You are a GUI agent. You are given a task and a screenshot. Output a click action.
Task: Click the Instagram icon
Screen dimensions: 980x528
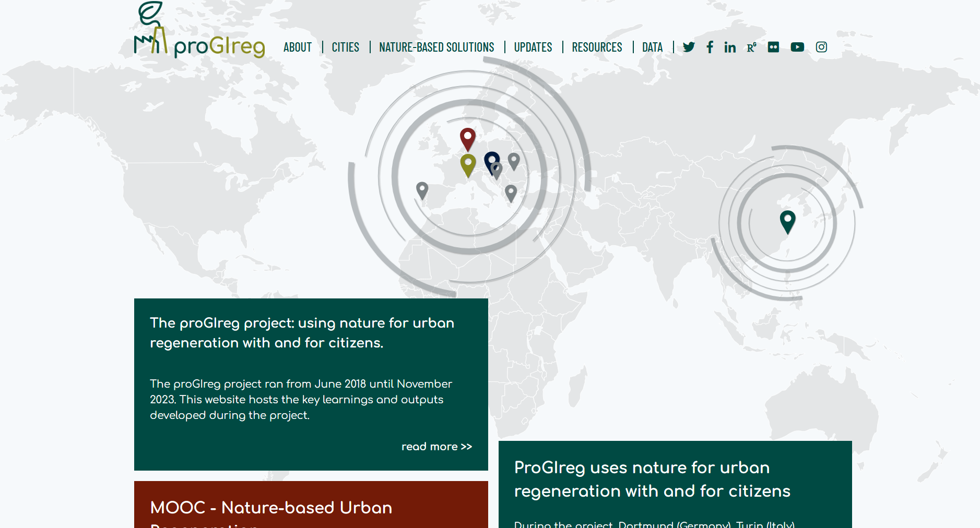tap(821, 47)
